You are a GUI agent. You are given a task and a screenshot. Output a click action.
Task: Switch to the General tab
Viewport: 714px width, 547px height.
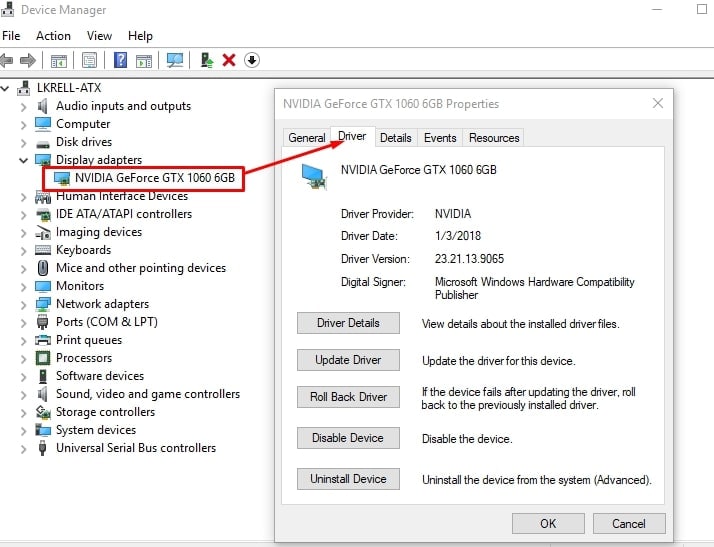[x=306, y=138]
